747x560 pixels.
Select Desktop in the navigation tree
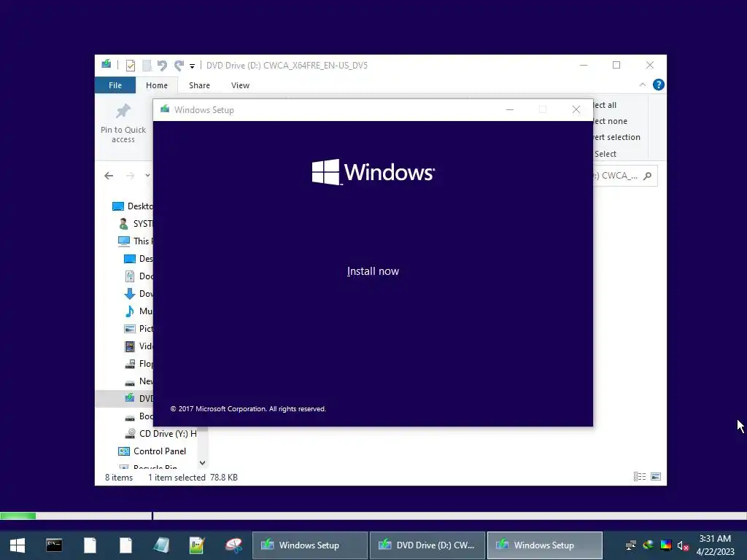click(132, 206)
